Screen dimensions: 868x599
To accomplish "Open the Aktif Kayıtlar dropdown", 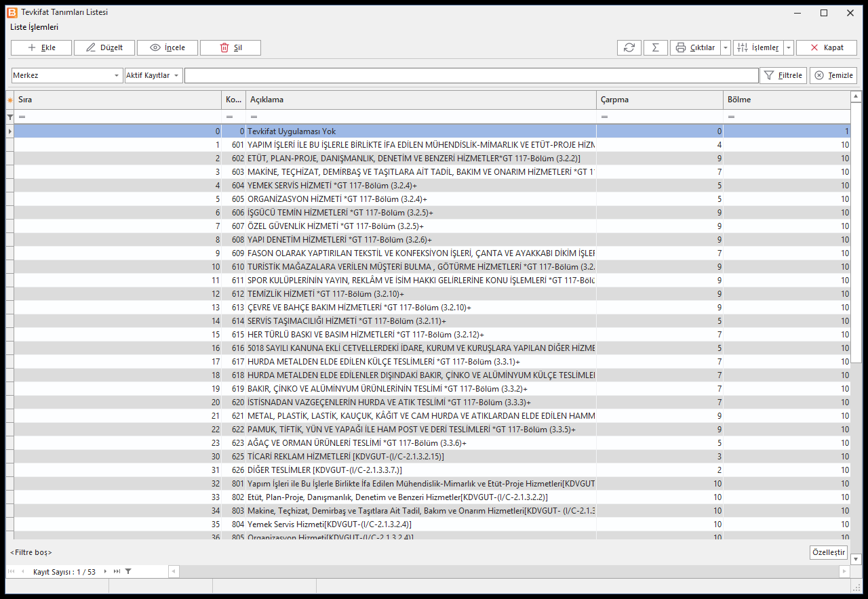I will coord(154,75).
